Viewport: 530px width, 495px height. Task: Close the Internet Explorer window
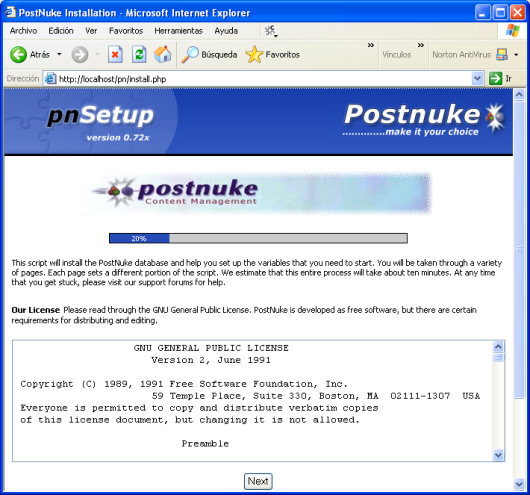coord(517,13)
